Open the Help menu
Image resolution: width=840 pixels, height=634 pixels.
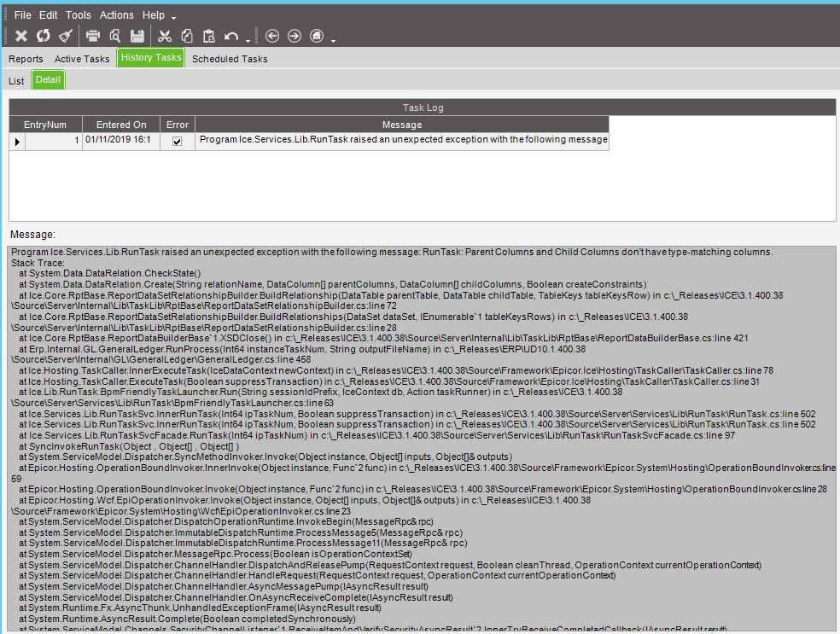[x=153, y=15]
